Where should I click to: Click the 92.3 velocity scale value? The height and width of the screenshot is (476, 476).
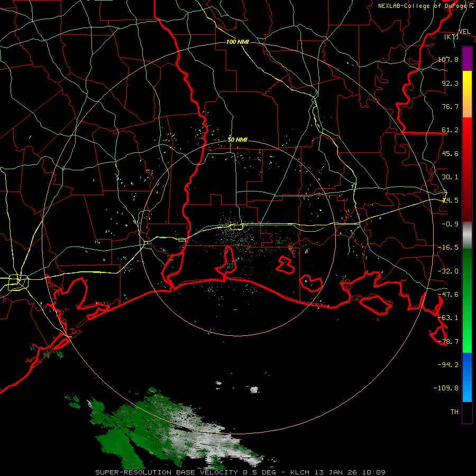[x=450, y=83]
